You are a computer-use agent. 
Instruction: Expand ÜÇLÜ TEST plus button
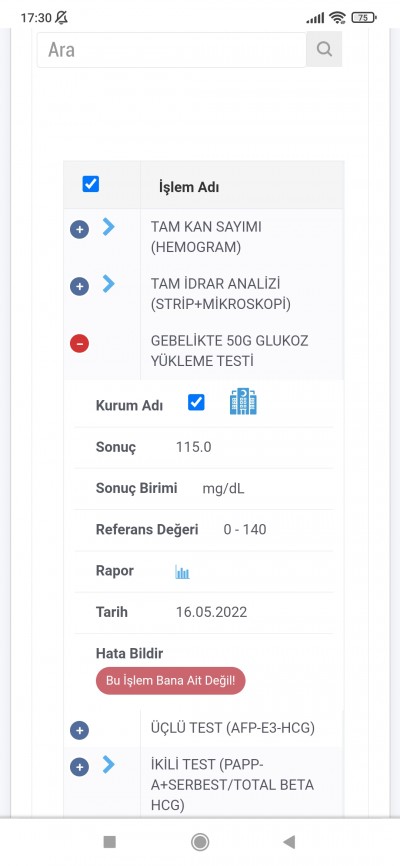pos(80,731)
